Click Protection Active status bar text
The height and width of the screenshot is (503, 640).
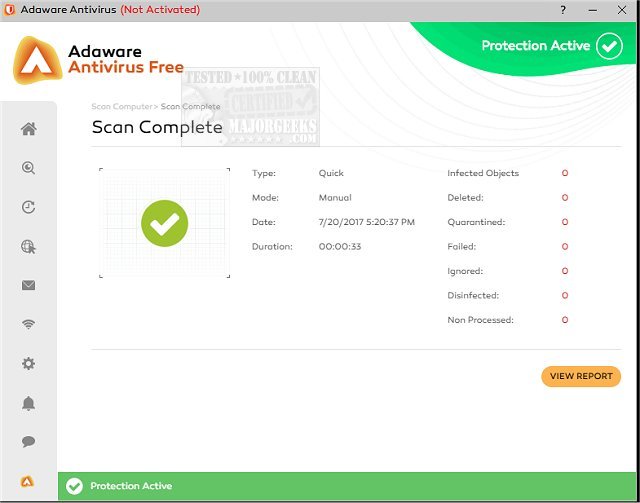click(131, 486)
